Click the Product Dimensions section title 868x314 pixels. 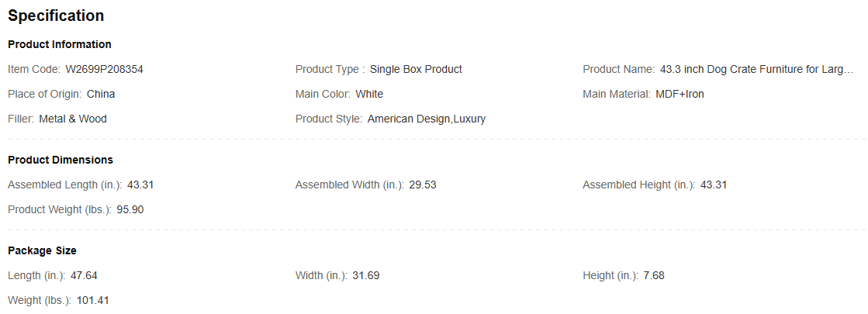[61, 160]
